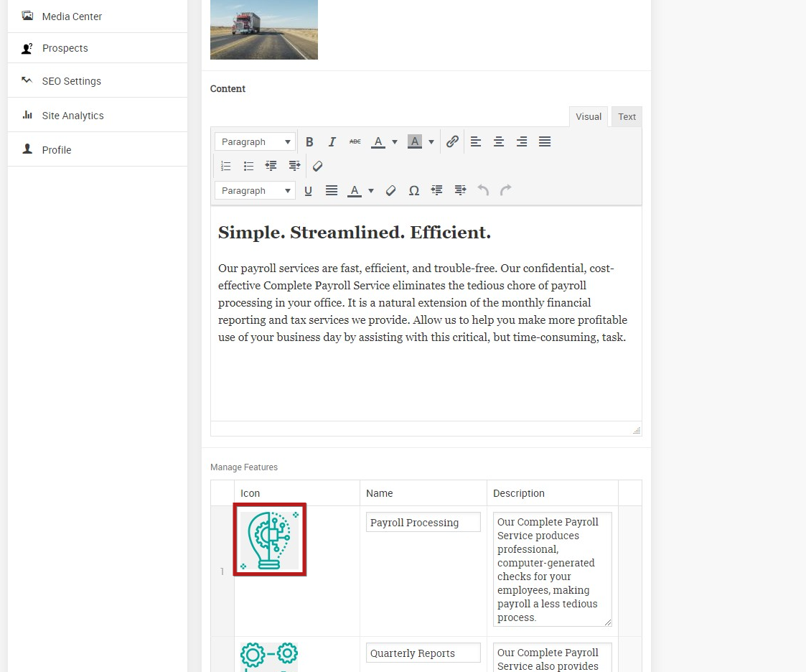Click the lightbulb icon for Payroll Processing

click(x=270, y=539)
